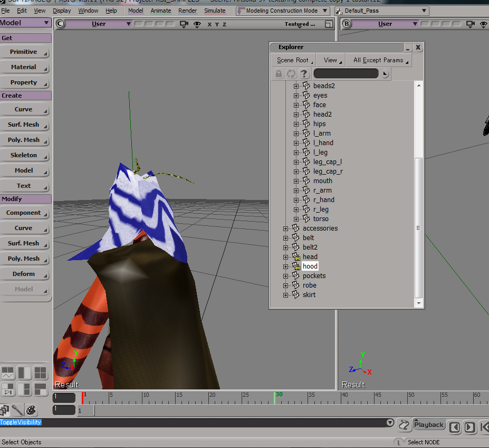
Task: Click the next frame playback button
Action: 469,427
